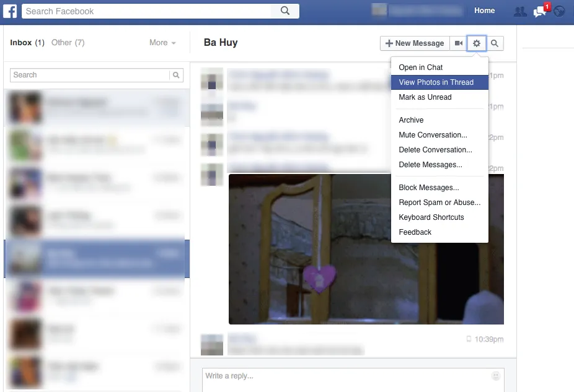Screen dimensions: 574x392
Task: Click the Facebook logo icon
Action: (11, 11)
